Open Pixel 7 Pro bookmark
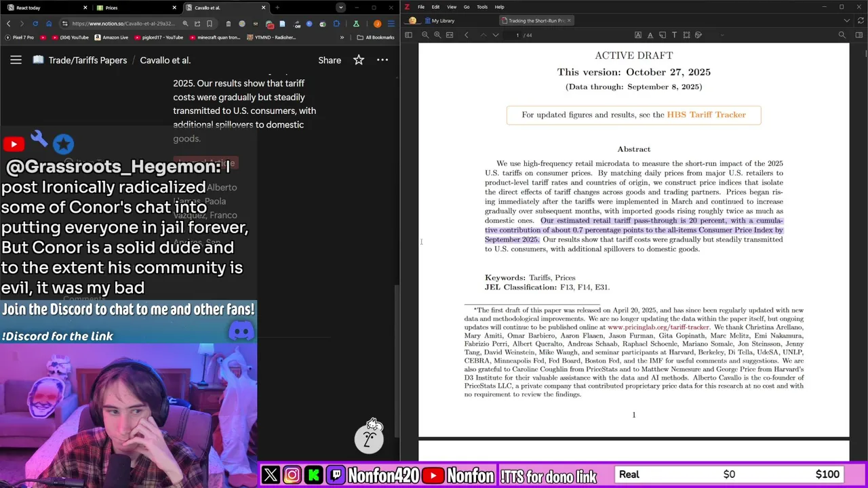The width and height of the screenshot is (868, 488). [19, 37]
